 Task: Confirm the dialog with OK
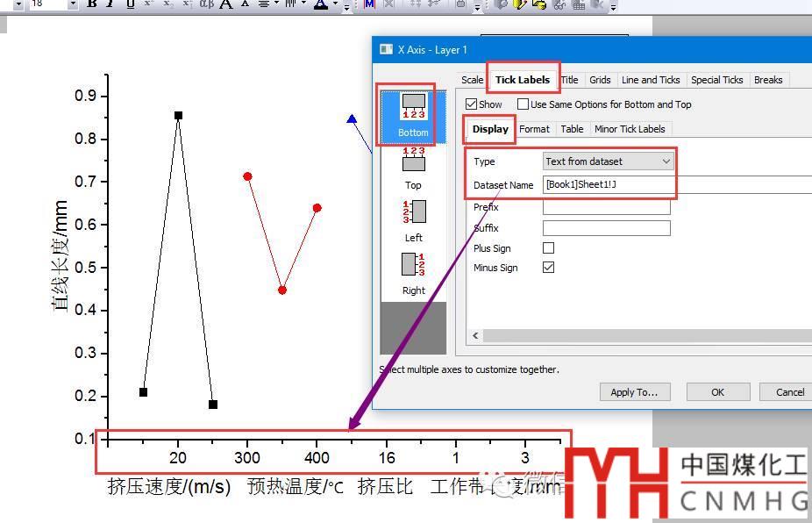click(717, 392)
